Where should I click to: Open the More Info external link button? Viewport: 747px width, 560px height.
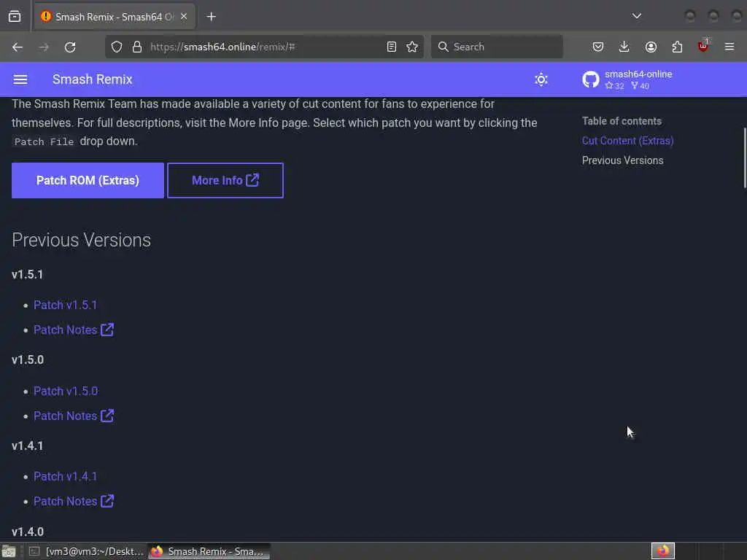click(225, 181)
